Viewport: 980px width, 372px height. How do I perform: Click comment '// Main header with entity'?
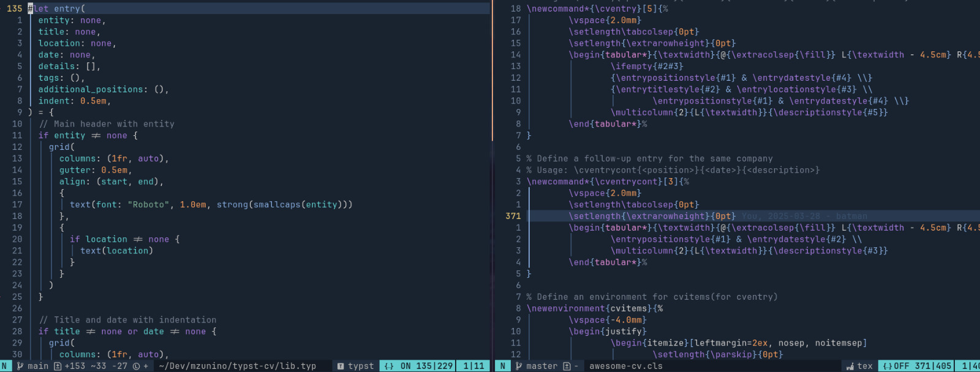click(107, 124)
